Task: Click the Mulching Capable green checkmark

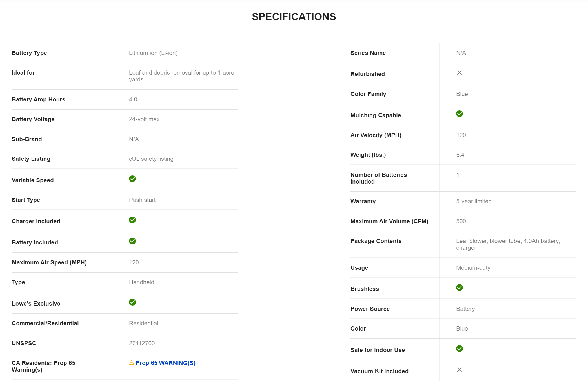Action: click(x=460, y=114)
